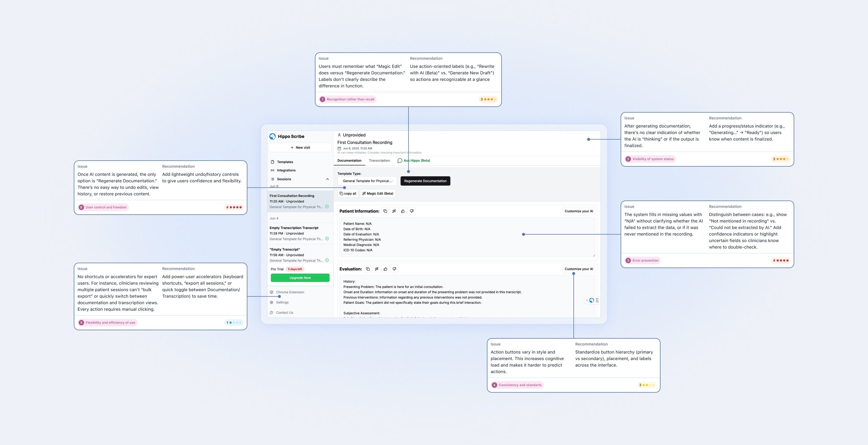This screenshot has width=868, height=445.
Task: Collapse the Sessions list chevron
Action: pyautogui.click(x=327, y=179)
